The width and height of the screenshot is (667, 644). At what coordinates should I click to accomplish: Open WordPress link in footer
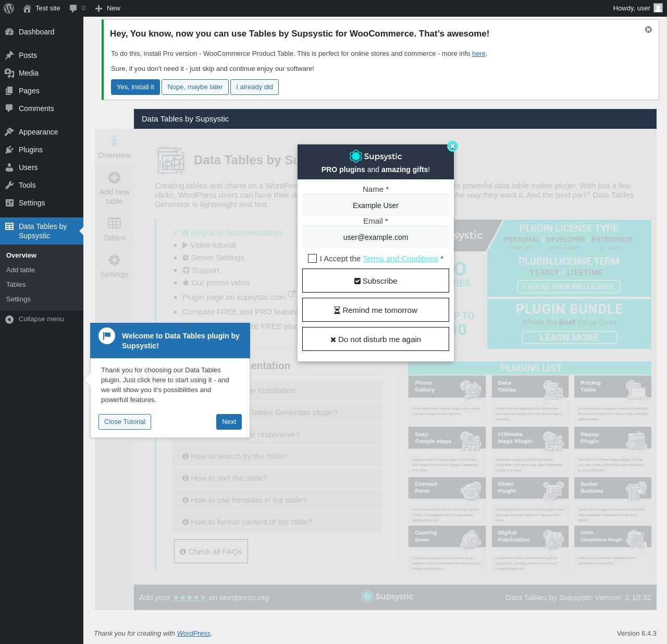[x=194, y=634]
